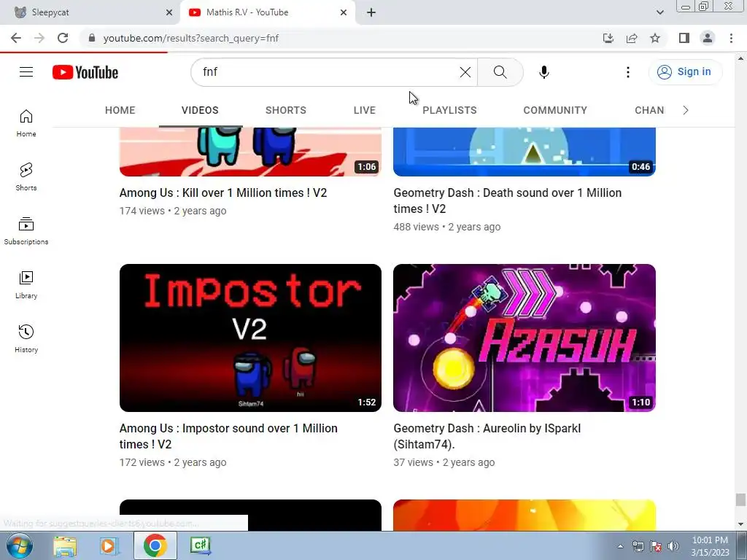Click the magnifier search button
This screenshot has height=560, width=747.
tap(500, 72)
